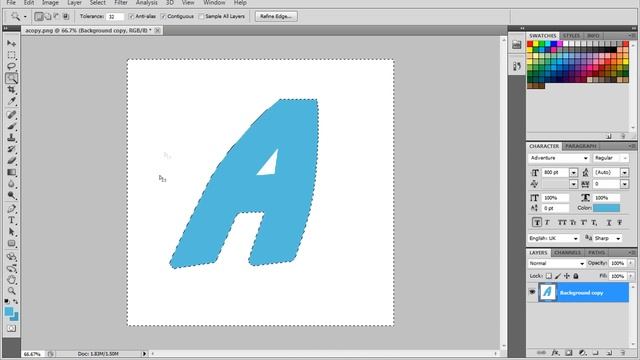Select the Brush tool
The width and height of the screenshot is (640, 360).
pyautogui.click(x=11, y=126)
